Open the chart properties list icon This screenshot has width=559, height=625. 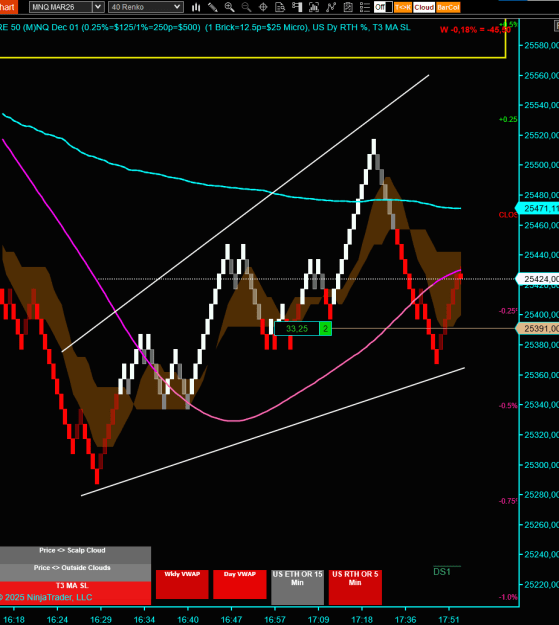pos(364,7)
